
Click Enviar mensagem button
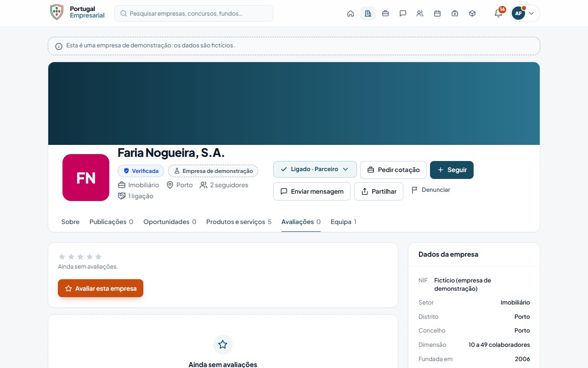pos(312,191)
